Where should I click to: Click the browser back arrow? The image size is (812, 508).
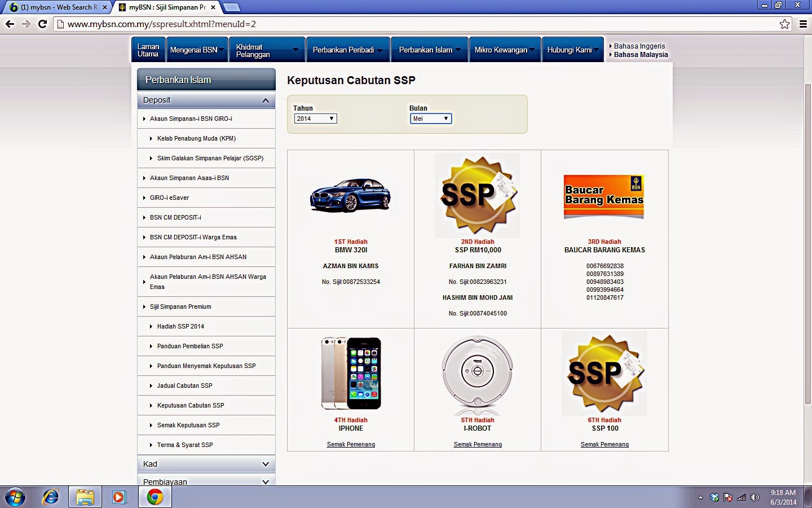[x=10, y=24]
